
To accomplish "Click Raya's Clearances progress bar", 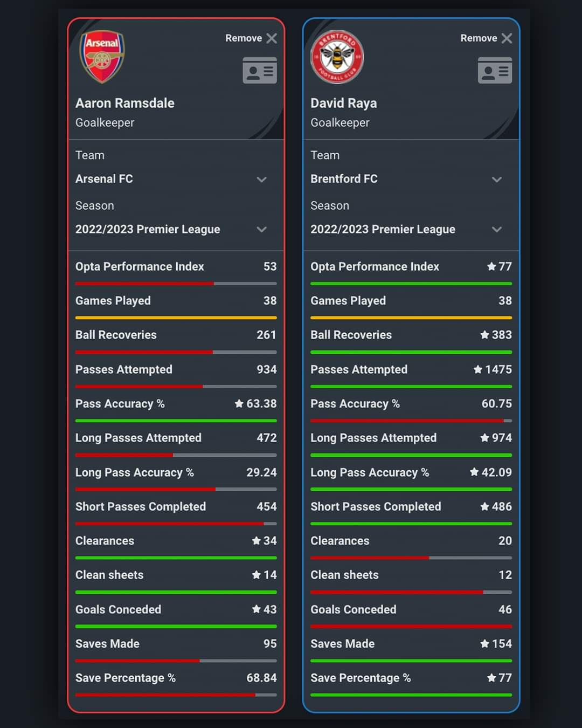I will click(411, 558).
